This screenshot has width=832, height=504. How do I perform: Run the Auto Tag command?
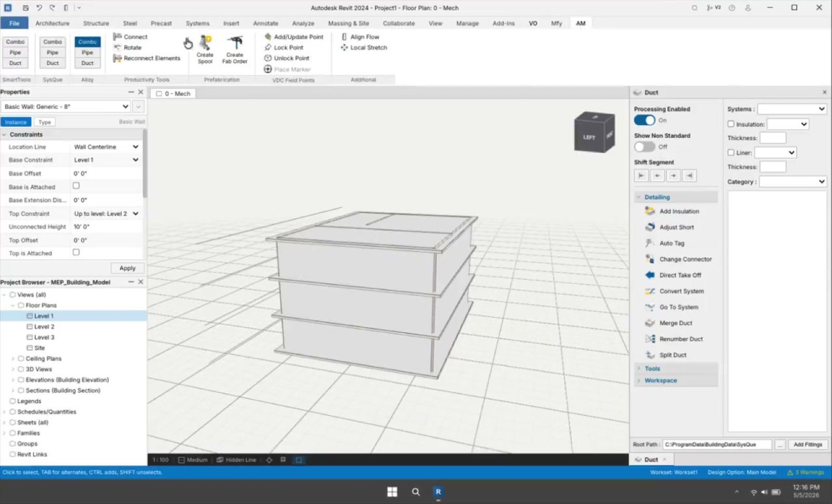(x=665, y=243)
